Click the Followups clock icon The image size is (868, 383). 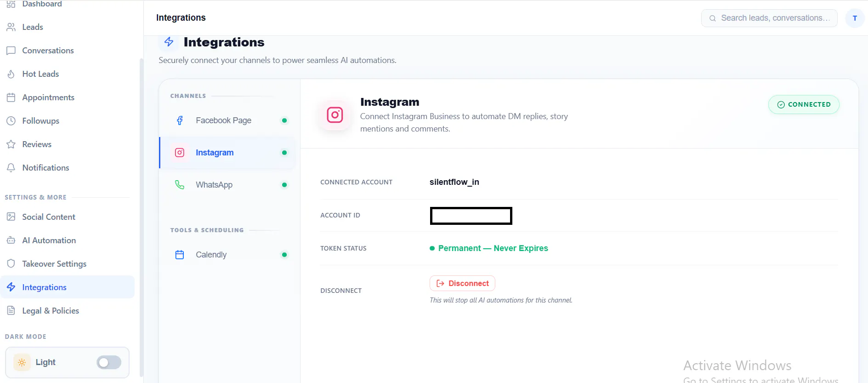pyautogui.click(x=11, y=121)
